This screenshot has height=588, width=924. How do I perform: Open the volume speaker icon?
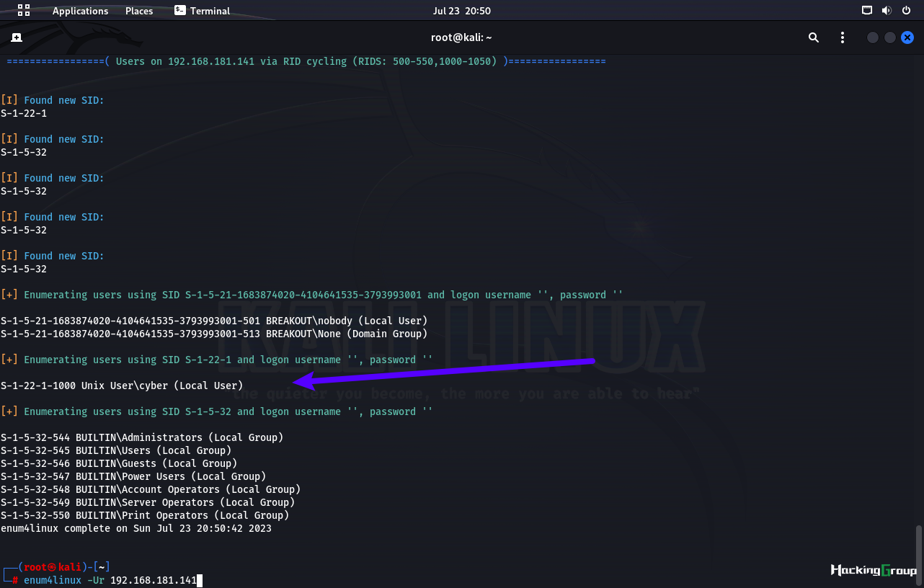(887, 10)
